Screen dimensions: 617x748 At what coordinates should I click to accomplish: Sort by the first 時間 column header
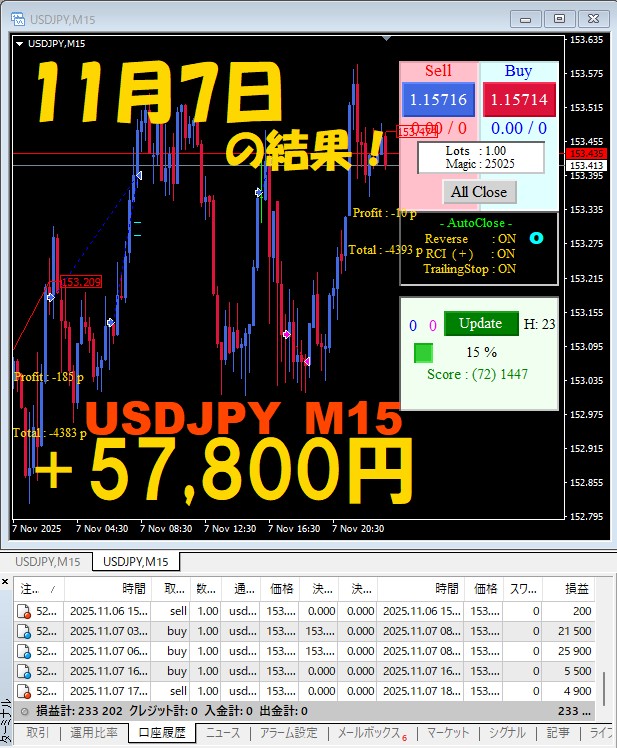click(108, 589)
